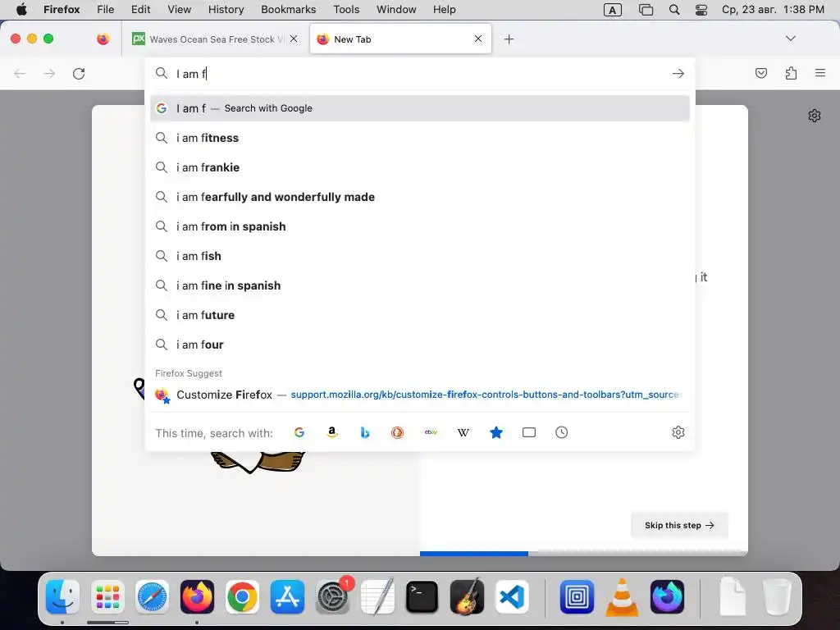Open System Settings from the Dock
This screenshot has height=630, width=840.
pos(332,597)
